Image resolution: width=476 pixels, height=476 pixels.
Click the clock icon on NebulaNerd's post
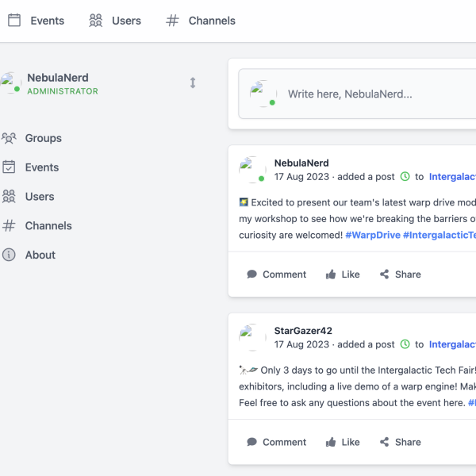tap(405, 177)
